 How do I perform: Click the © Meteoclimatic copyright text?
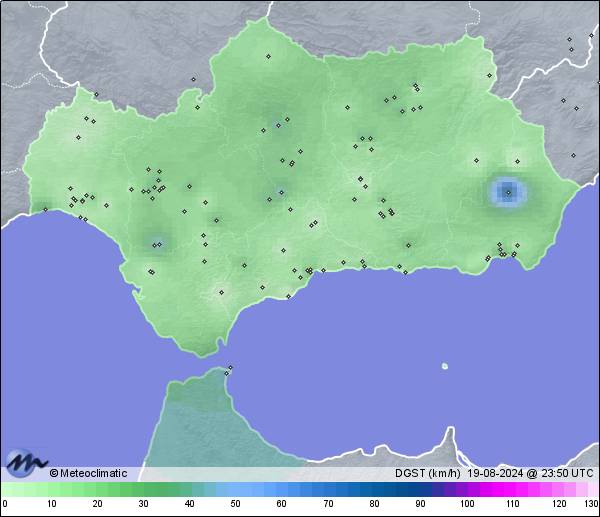tap(88, 473)
